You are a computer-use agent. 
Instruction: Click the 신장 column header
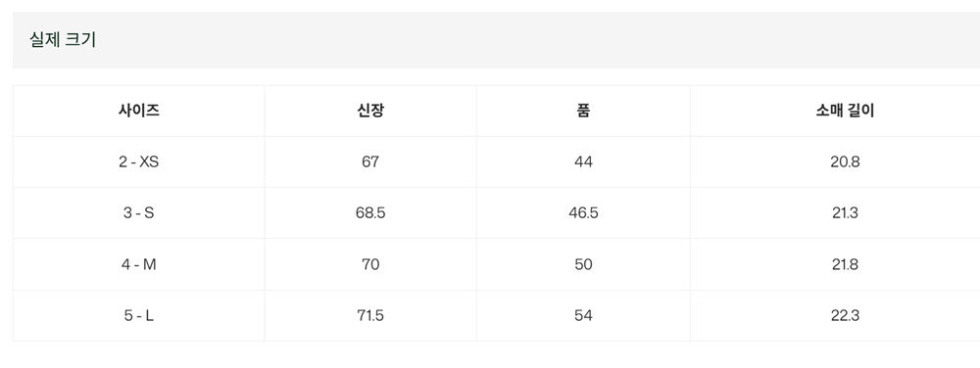pyautogui.click(x=370, y=111)
